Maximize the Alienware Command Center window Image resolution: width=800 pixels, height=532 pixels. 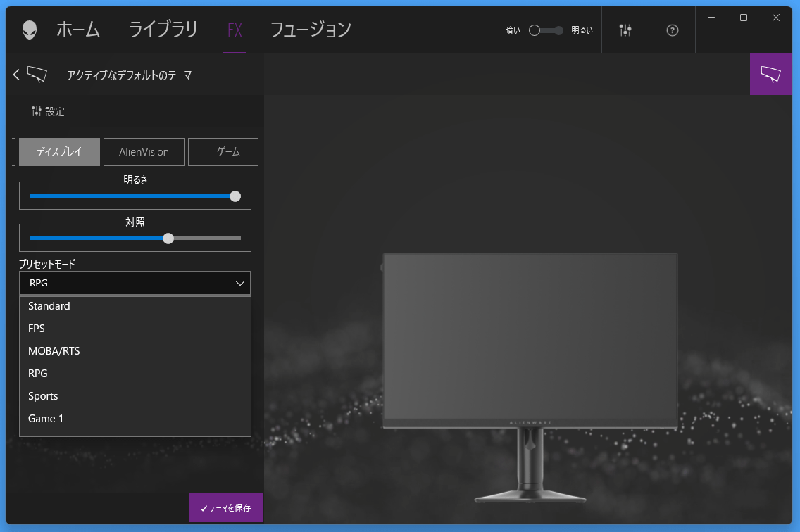744,18
